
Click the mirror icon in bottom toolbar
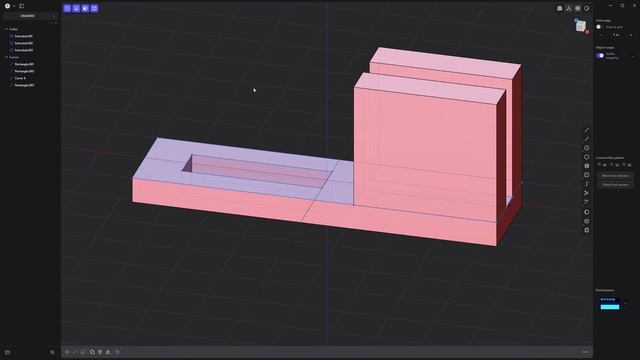108,352
